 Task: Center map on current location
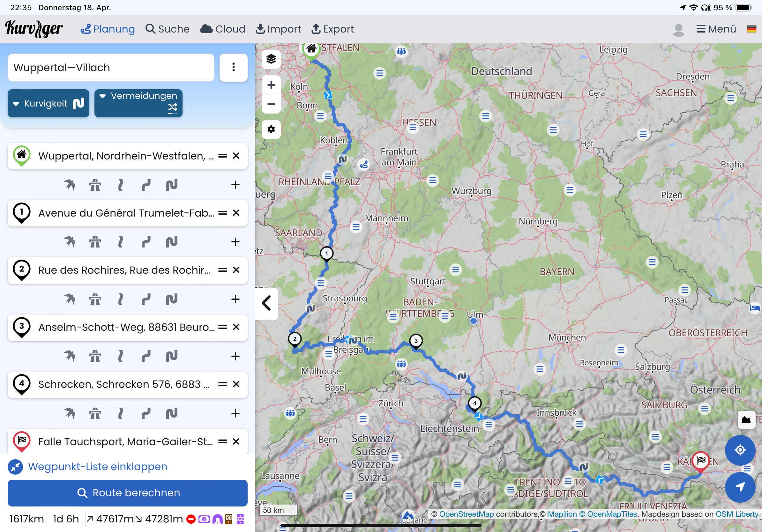click(740, 450)
